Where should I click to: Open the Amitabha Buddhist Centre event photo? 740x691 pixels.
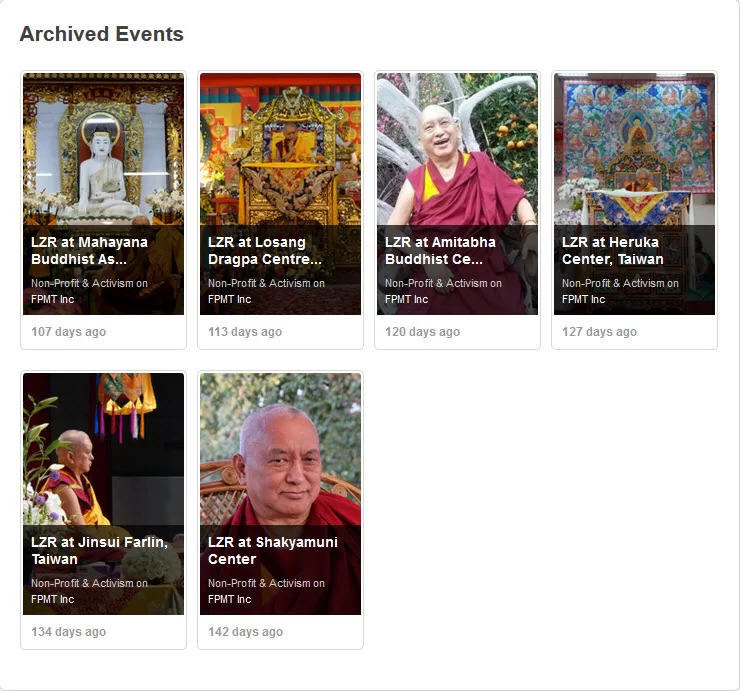(457, 148)
